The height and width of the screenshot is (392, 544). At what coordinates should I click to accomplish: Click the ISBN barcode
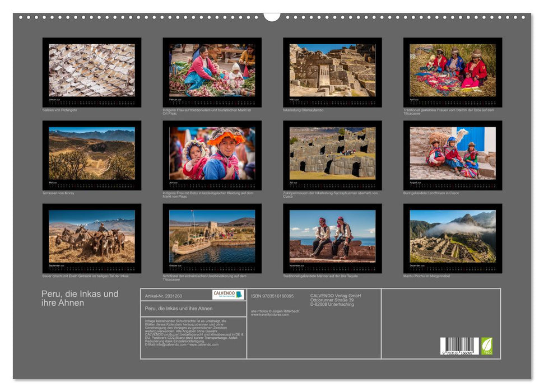[459, 346]
